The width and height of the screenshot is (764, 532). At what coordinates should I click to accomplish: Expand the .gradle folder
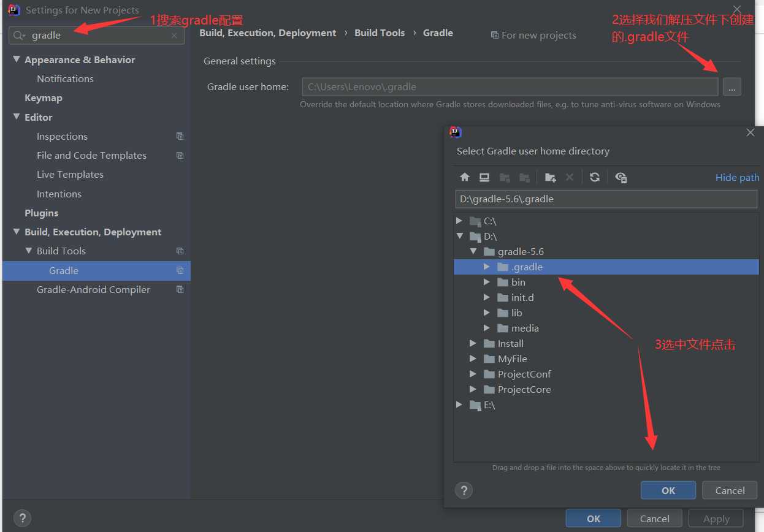pos(486,267)
